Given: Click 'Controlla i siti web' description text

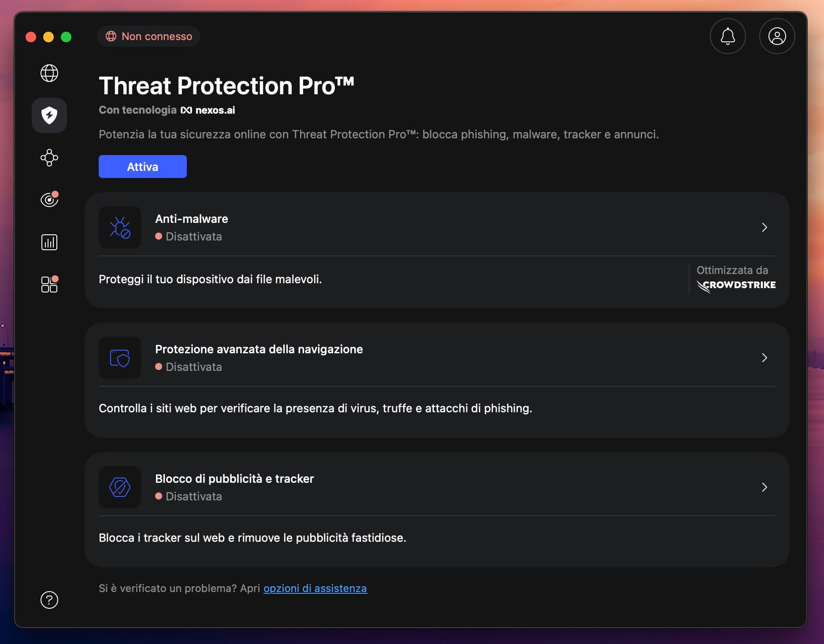Looking at the screenshot, I should 315,408.
